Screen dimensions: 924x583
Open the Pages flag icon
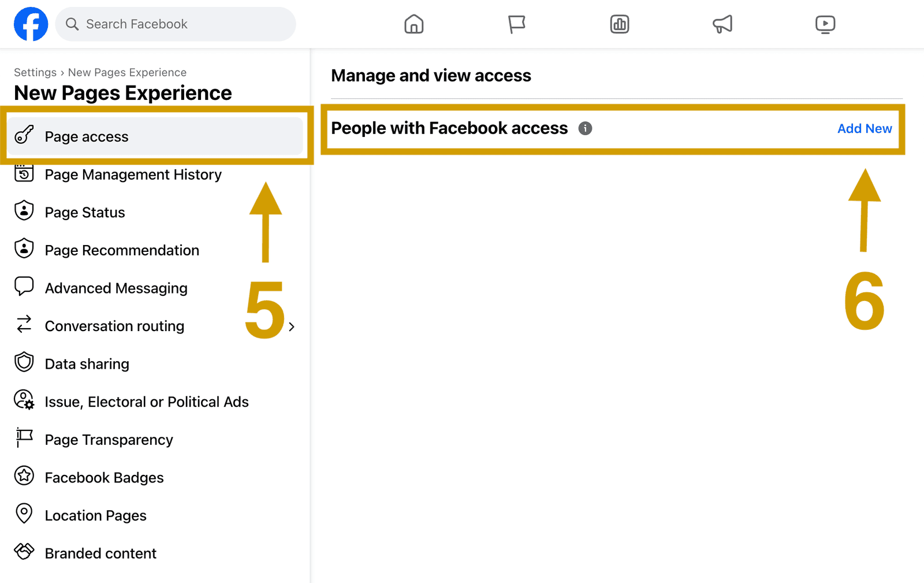pos(516,24)
